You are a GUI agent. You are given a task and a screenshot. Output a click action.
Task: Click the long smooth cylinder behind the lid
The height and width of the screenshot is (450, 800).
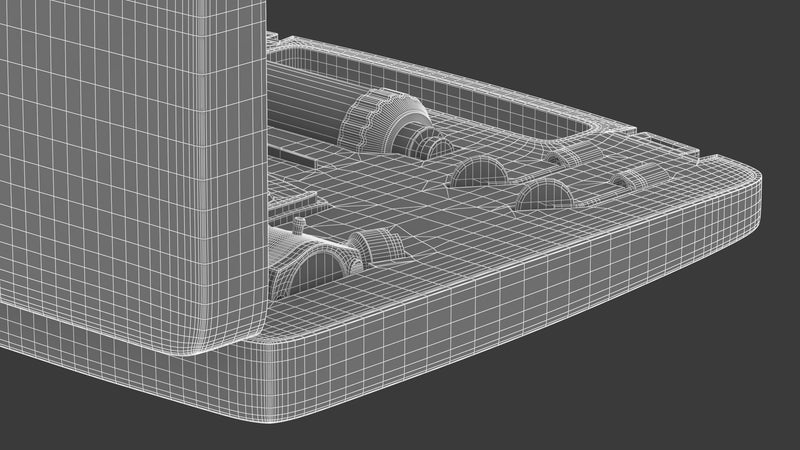coord(300,100)
